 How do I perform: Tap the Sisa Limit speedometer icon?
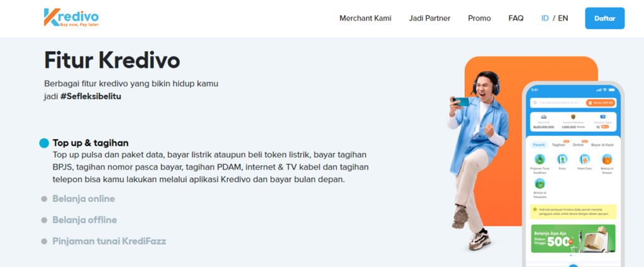[x=544, y=117]
